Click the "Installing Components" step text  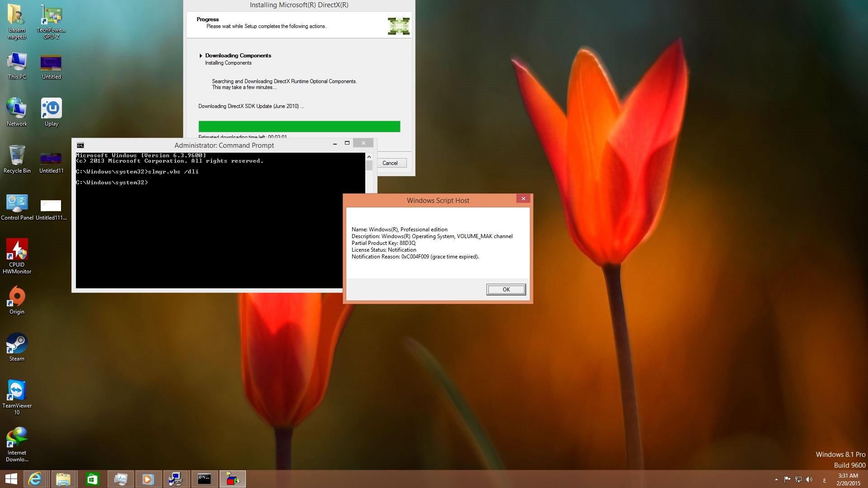(x=228, y=63)
